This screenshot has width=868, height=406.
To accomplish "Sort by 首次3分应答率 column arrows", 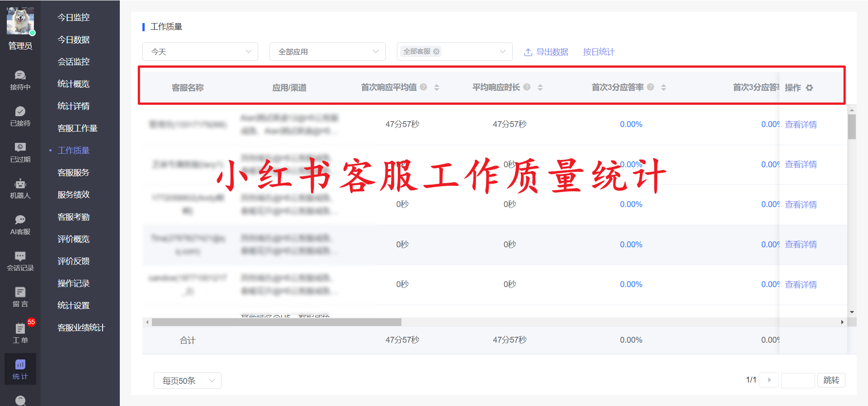I will coord(664,87).
